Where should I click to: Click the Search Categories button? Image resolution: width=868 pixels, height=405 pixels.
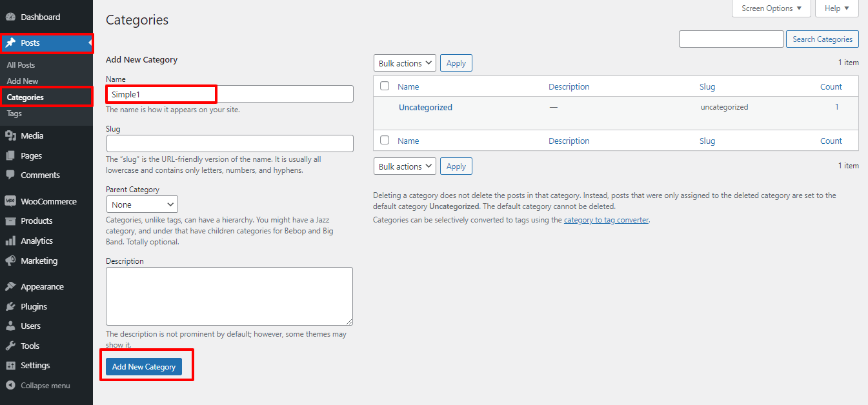coord(822,39)
